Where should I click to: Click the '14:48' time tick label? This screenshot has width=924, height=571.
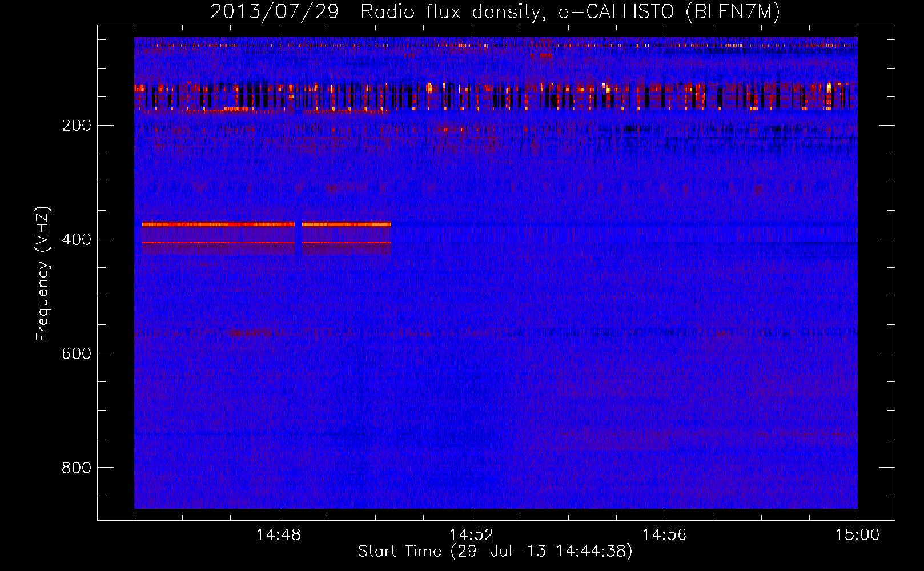point(279,535)
